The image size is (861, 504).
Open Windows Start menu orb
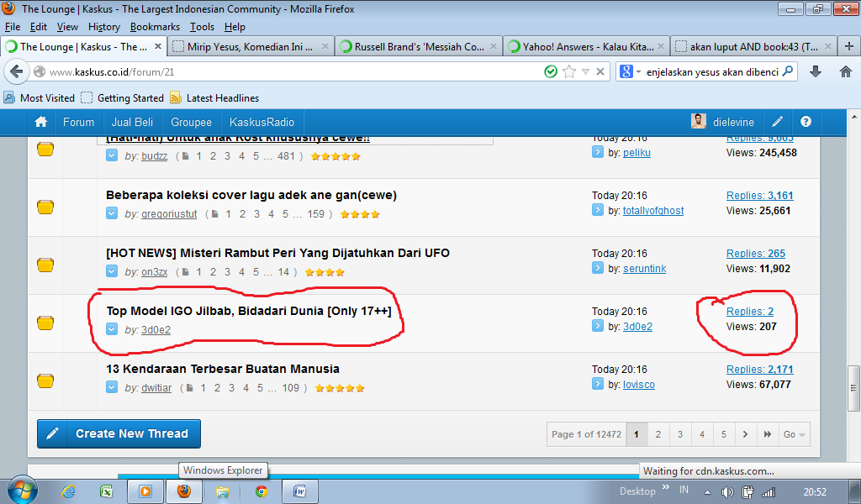pyautogui.click(x=22, y=491)
